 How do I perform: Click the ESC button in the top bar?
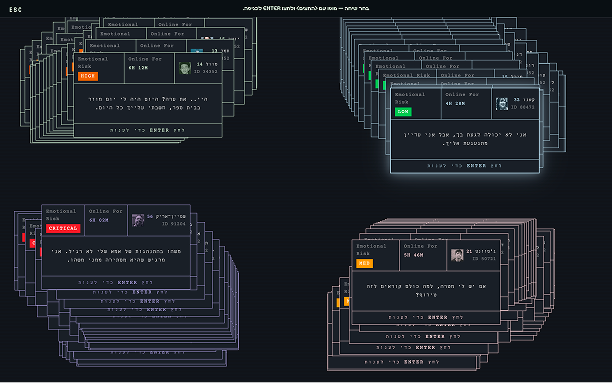[15, 10]
